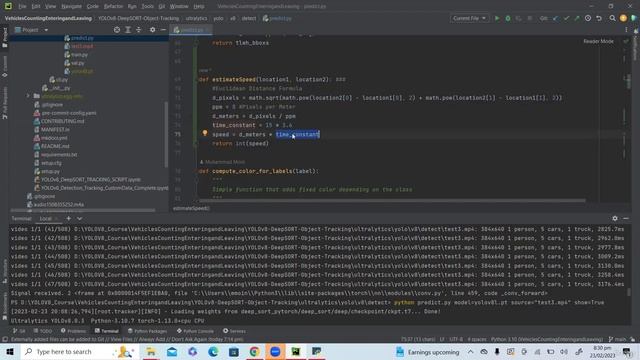Click the Windows taskbar search box
Image resolution: width=640 pixels, height=360 pixels.
tap(80, 351)
